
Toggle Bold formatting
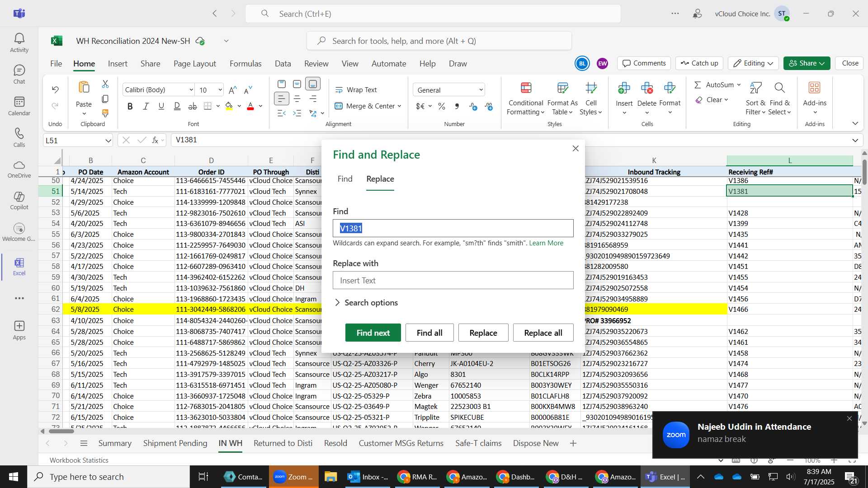click(130, 106)
